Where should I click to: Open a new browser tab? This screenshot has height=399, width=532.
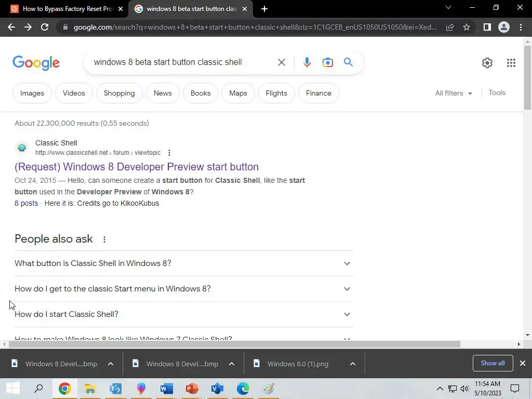pos(264,9)
